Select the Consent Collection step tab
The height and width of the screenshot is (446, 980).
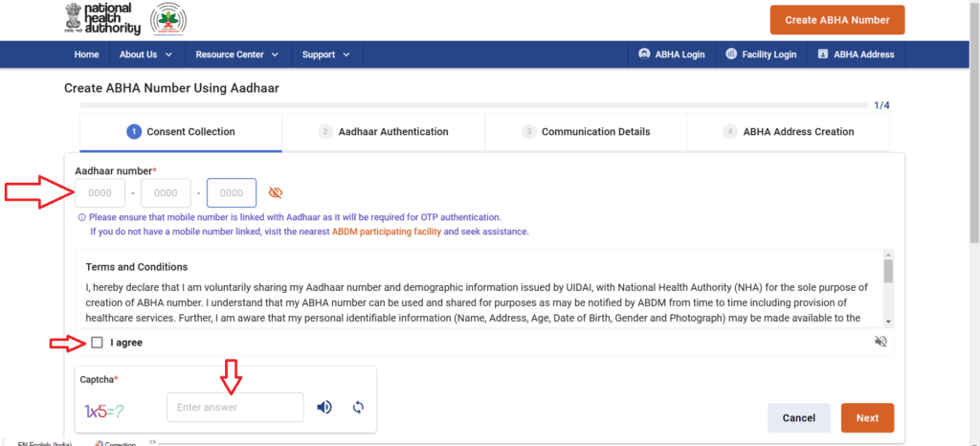(181, 132)
